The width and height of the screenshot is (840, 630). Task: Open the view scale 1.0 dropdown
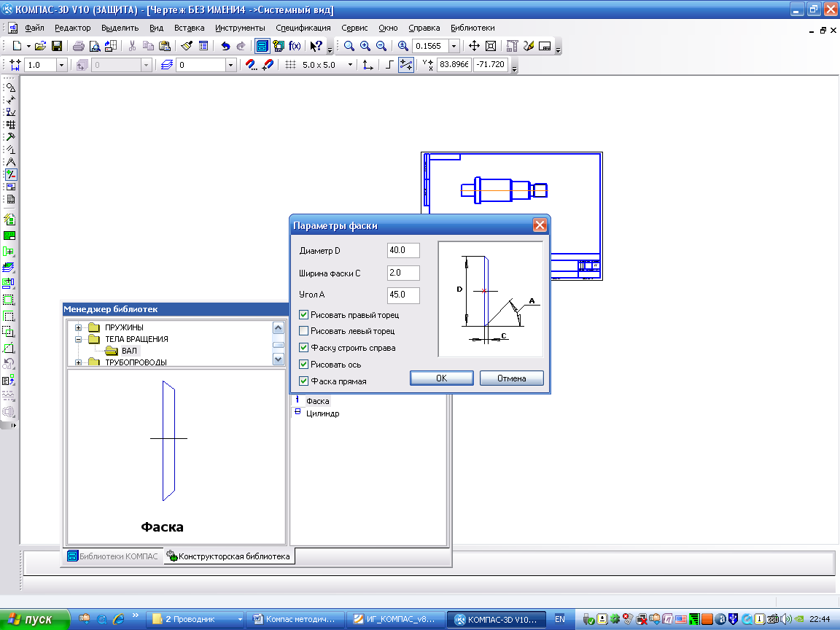(61, 65)
